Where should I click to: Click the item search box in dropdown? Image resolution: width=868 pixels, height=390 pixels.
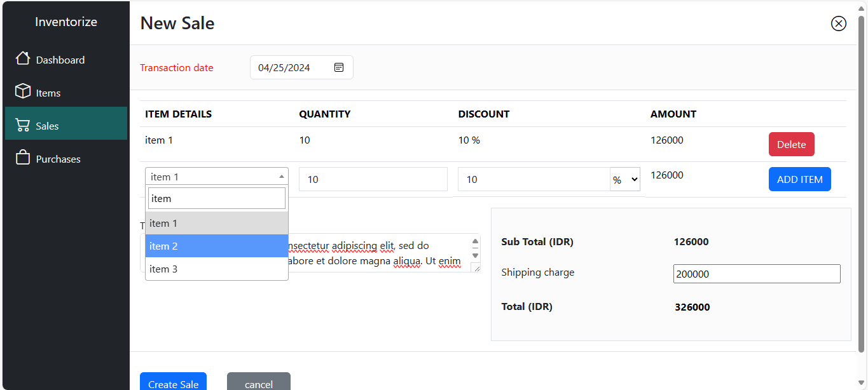[x=217, y=198]
